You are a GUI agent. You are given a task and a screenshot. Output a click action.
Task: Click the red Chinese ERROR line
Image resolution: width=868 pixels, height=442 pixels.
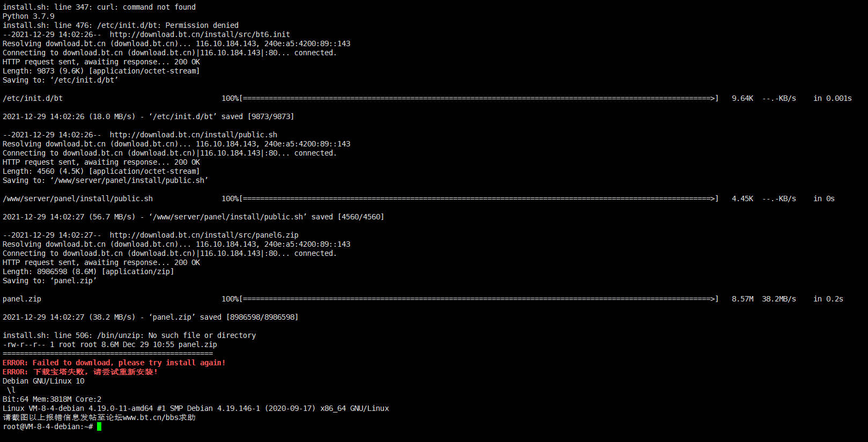click(80, 372)
